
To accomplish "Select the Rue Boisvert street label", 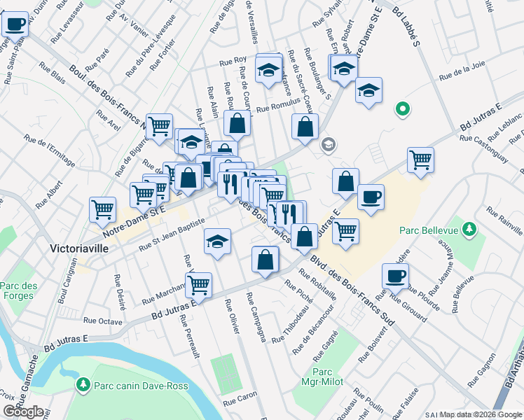I will click(x=373, y=344).
